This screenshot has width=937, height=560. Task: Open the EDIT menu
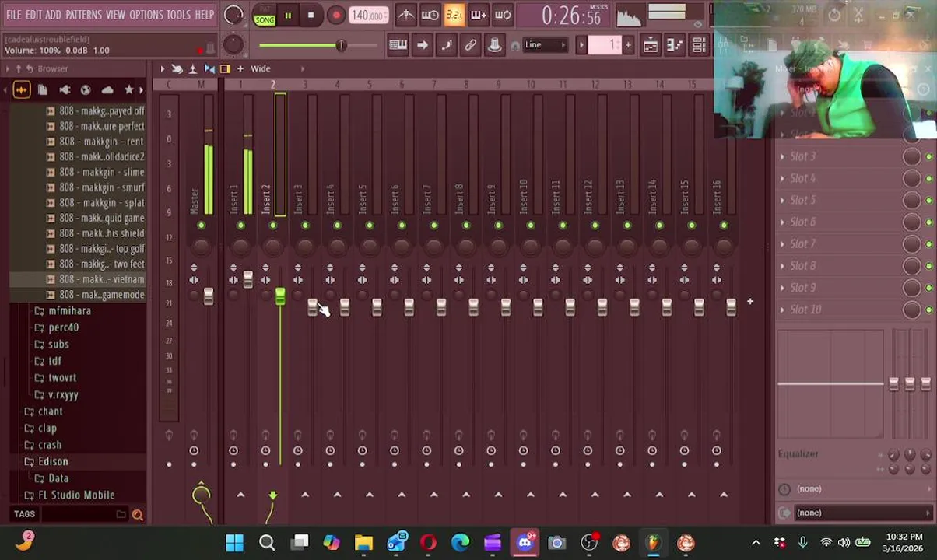(33, 15)
